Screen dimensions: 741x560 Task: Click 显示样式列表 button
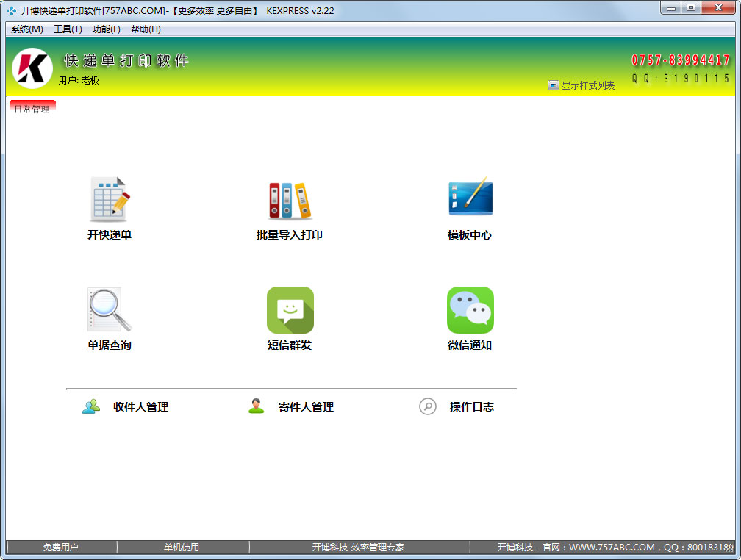pos(581,85)
